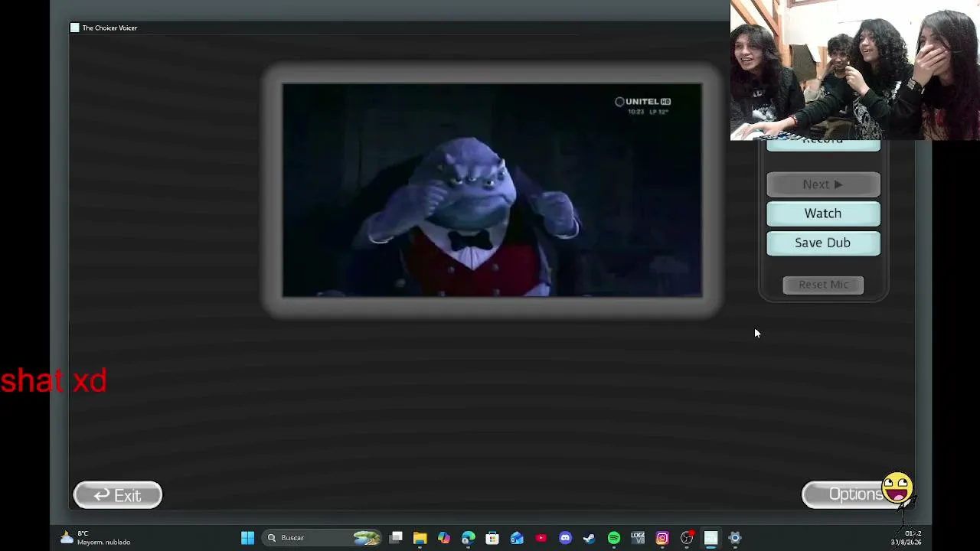Open the red YouTube taskbar icon
Screen dimensions: 980x551
[541, 538]
